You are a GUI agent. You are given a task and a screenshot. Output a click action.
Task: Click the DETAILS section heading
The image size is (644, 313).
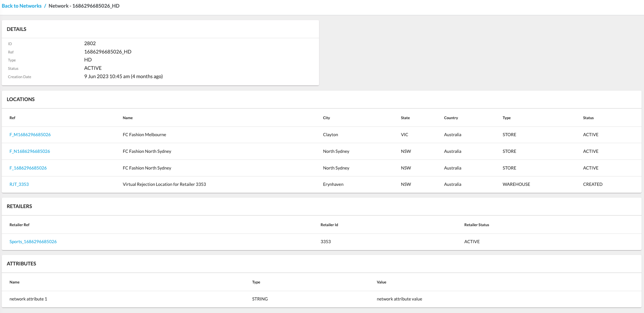16,29
